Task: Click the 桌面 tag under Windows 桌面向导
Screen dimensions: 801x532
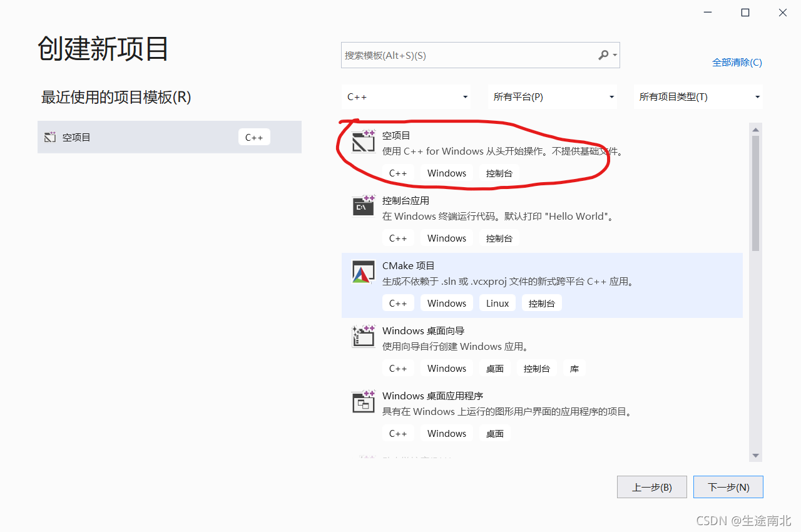Action: (x=495, y=368)
